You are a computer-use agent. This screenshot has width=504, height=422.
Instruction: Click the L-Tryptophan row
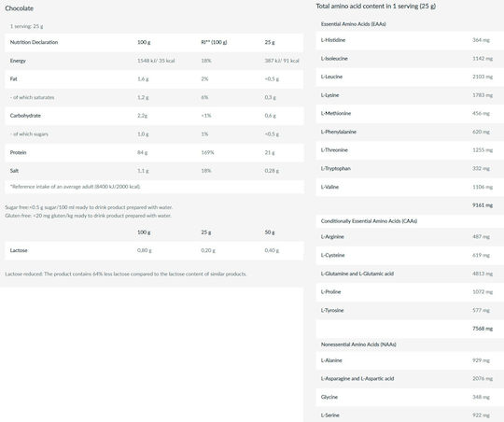(x=410, y=169)
